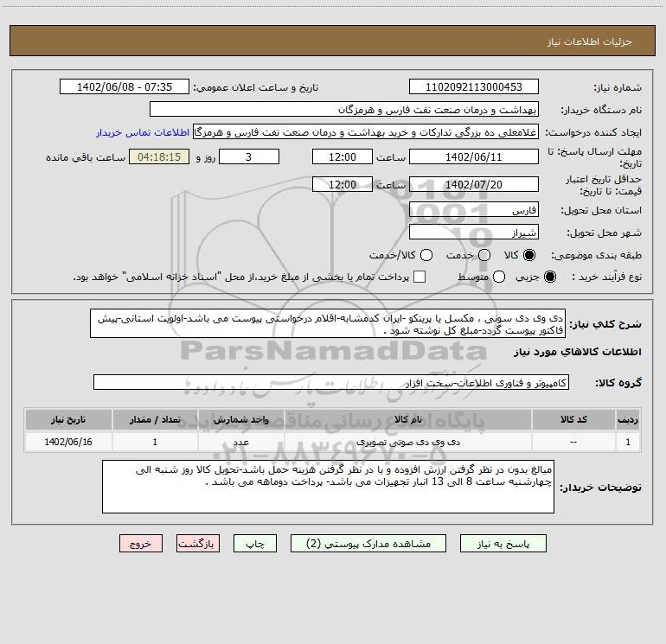666x644 pixels.
Task: Click the announcement date field 1402/06/08 - 07:35
Action: pos(125,86)
